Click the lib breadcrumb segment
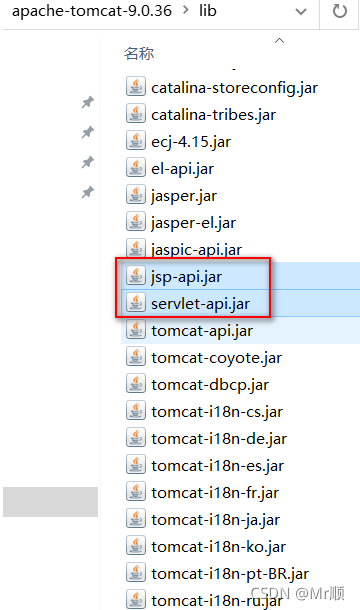The width and height of the screenshot is (360, 610). (x=207, y=11)
